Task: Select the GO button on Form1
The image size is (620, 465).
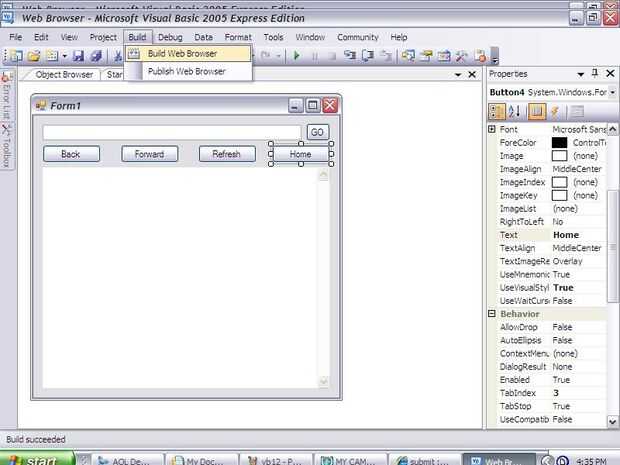Action: click(x=318, y=132)
